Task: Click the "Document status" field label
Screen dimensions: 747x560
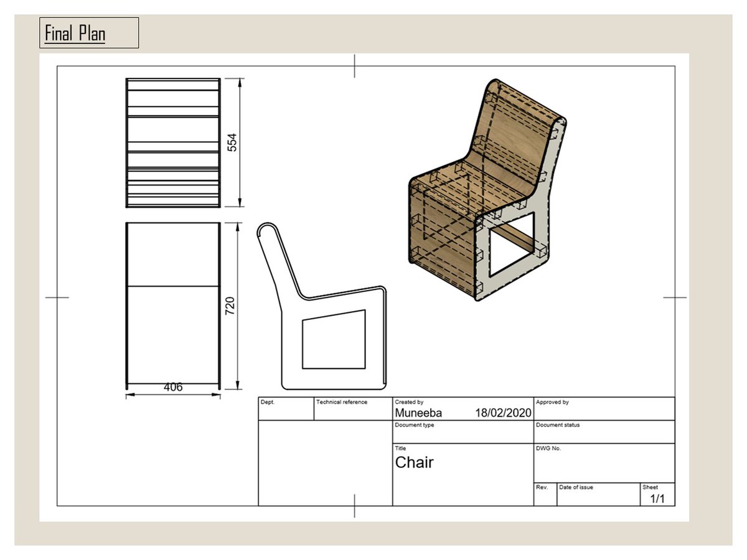Action: click(x=558, y=426)
